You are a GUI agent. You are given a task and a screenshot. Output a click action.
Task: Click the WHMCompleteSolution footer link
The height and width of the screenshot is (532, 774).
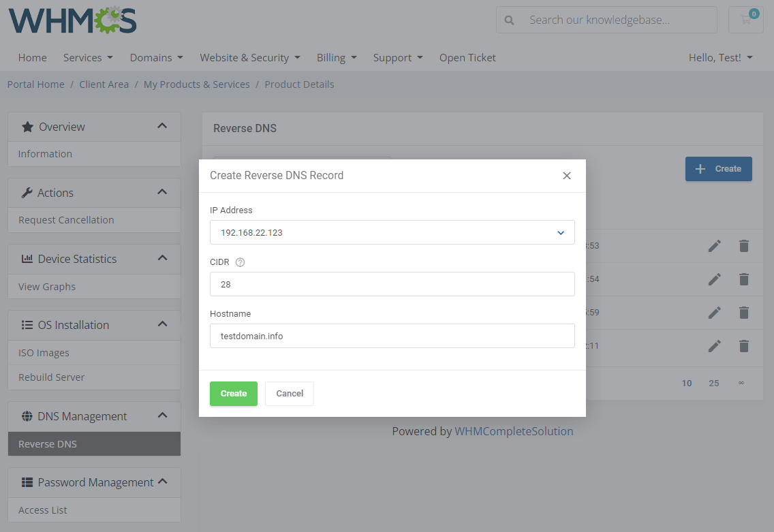pyautogui.click(x=514, y=431)
